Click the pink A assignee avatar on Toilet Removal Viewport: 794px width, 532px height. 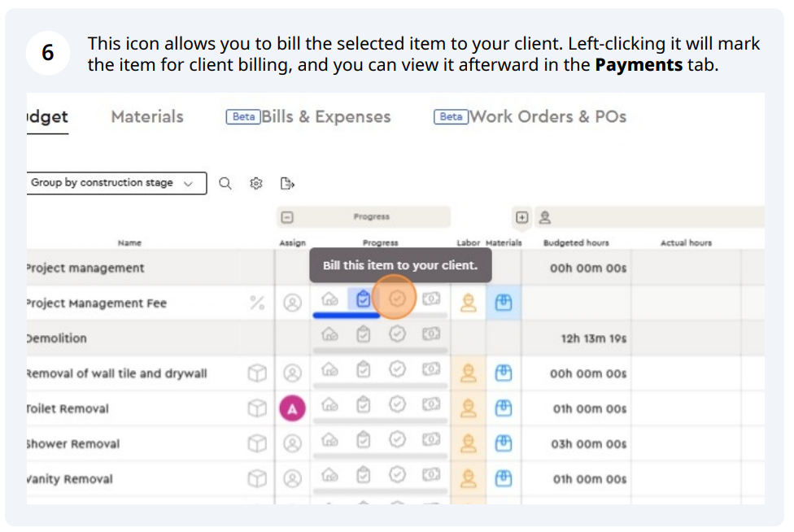click(x=292, y=408)
